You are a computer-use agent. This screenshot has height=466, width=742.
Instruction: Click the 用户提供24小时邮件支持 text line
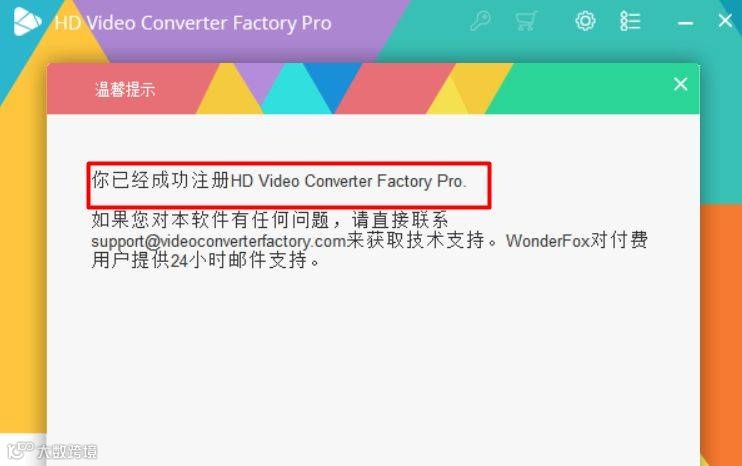click(x=206, y=260)
